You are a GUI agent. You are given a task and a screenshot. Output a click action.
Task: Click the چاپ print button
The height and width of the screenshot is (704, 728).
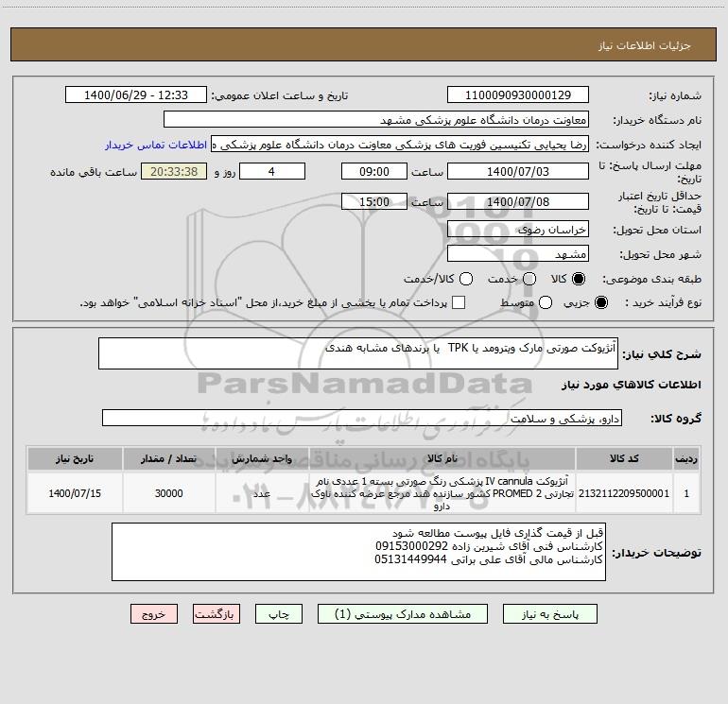click(279, 614)
